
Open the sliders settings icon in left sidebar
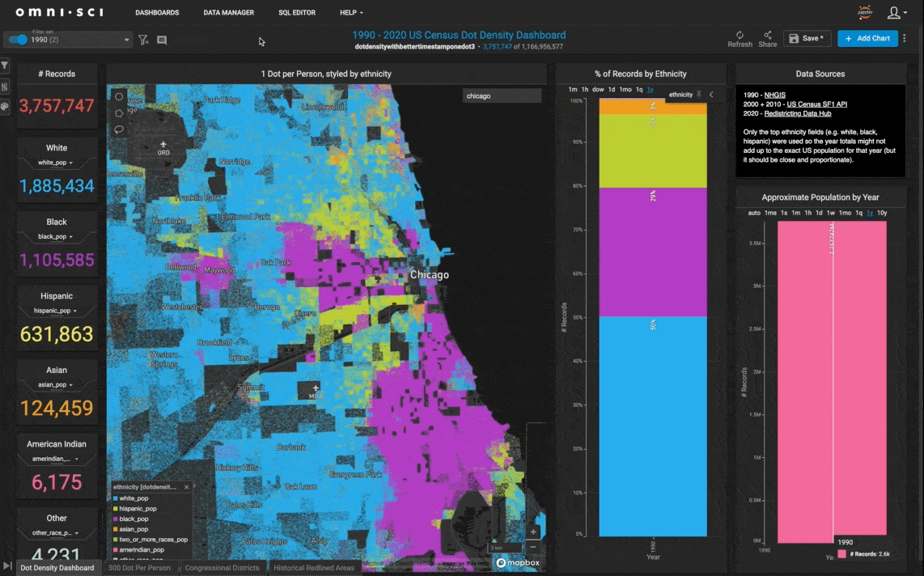point(5,87)
